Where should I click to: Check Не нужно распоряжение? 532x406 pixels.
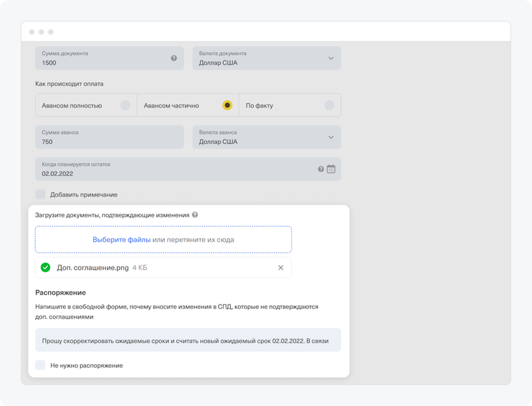click(40, 365)
